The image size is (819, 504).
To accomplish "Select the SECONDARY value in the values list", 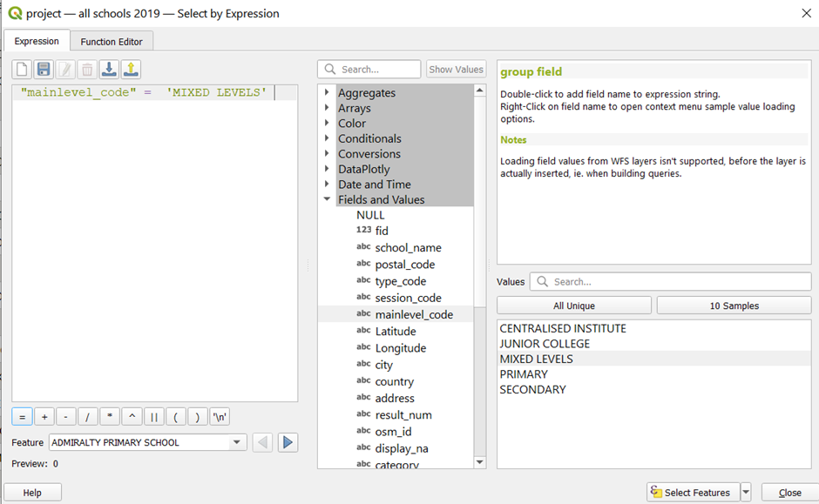I will [532, 389].
